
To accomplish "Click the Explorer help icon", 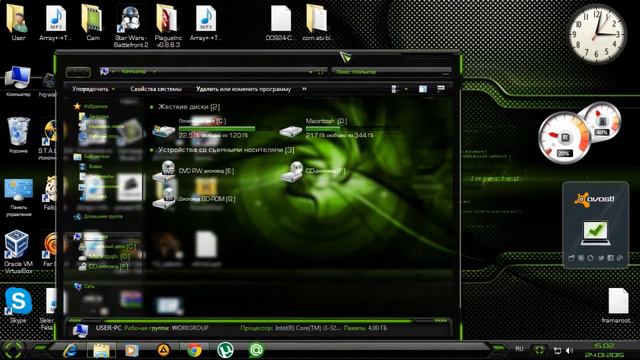I will (441, 88).
